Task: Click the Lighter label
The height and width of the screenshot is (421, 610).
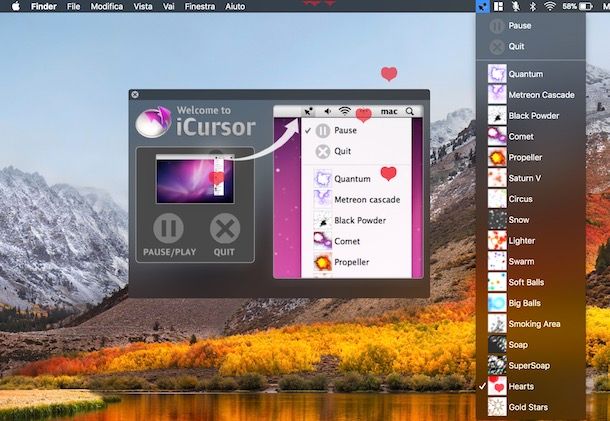Action: [522, 240]
